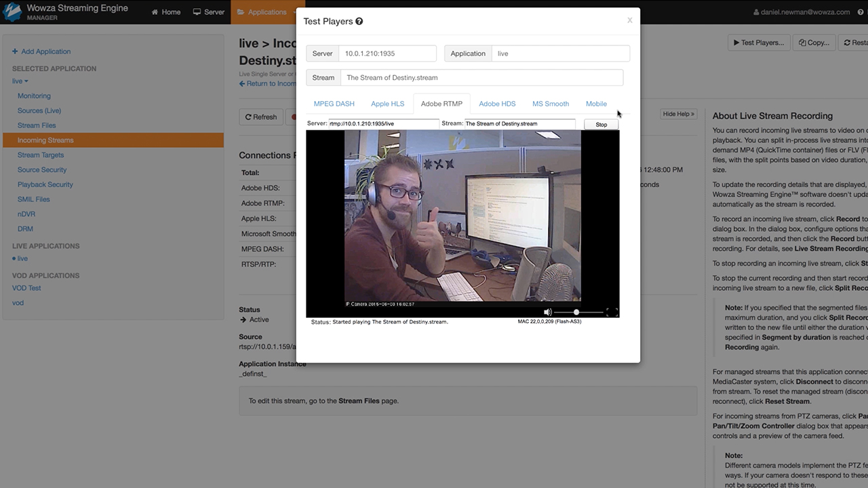Select Incoming Streams in the sidebar
Image resolution: width=868 pixels, height=488 pixels.
[113, 140]
